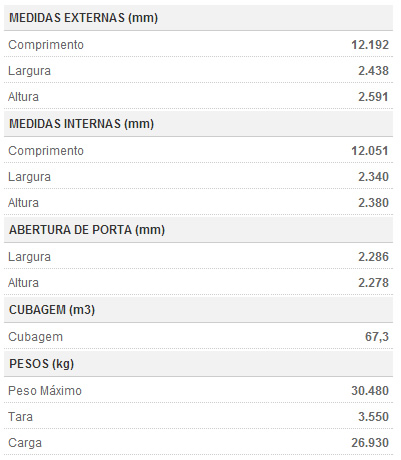
Task: Click the Cubagem value 67,3
Action: [x=377, y=337]
